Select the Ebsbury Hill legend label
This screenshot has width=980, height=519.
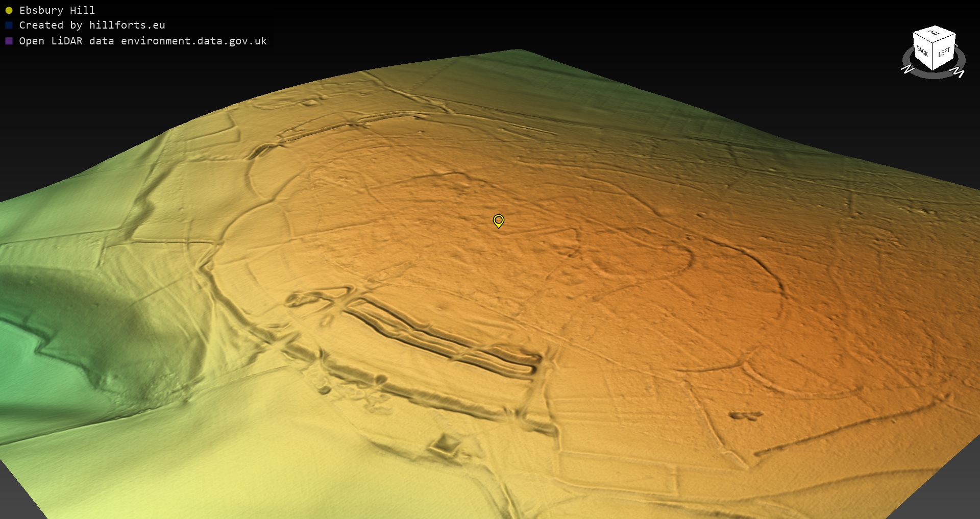coord(57,10)
